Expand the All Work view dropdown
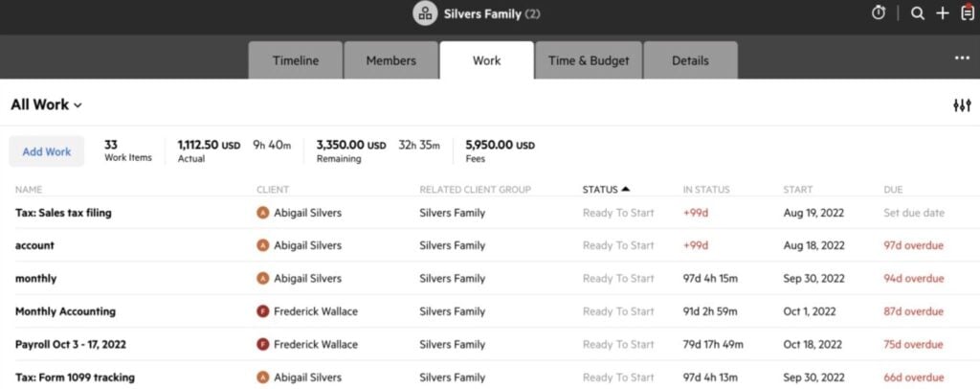 (46, 104)
